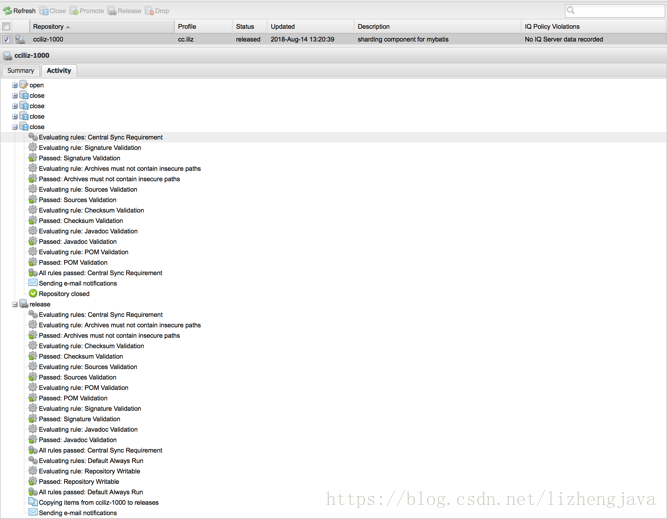Click gear icon beside Passed: Repository Writable
This screenshot has width=667, height=519.
coord(33,481)
